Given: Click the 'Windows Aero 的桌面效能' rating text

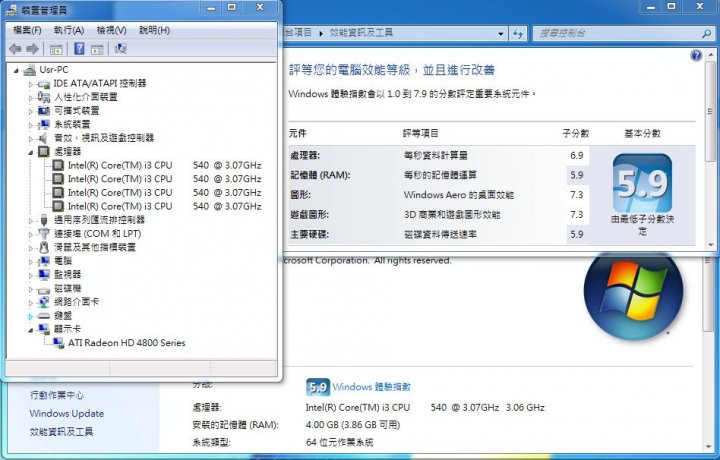Looking at the screenshot, I should point(459,195).
